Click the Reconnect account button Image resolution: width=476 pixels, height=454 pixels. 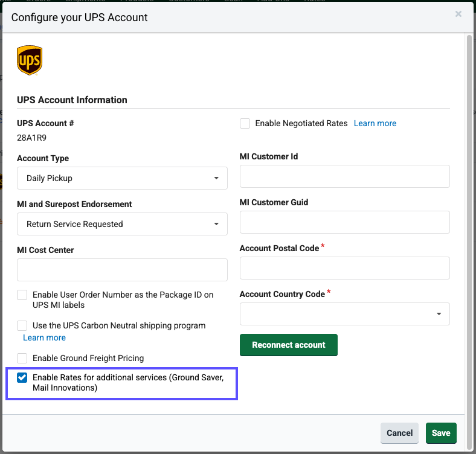(x=288, y=345)
